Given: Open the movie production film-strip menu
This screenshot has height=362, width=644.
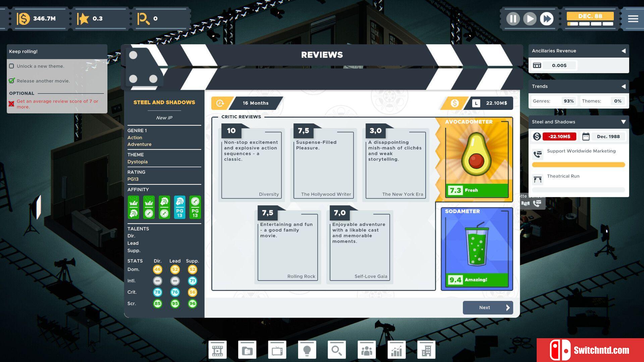Looking at the screenshot, I should pos(217,351).
